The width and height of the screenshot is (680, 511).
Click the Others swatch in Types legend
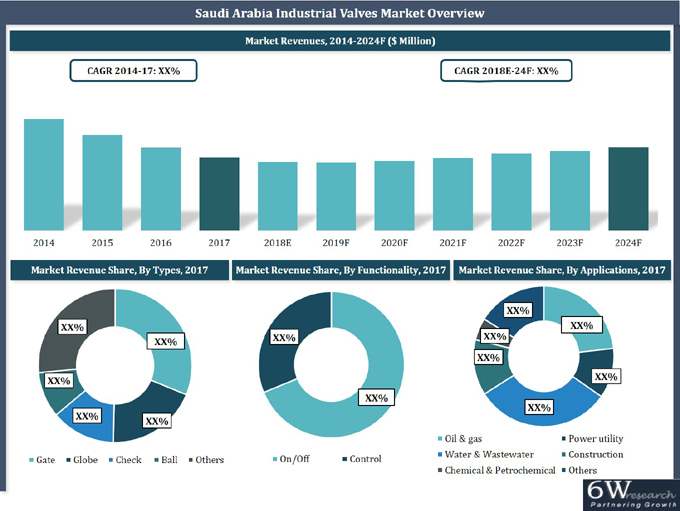(191, 460)
